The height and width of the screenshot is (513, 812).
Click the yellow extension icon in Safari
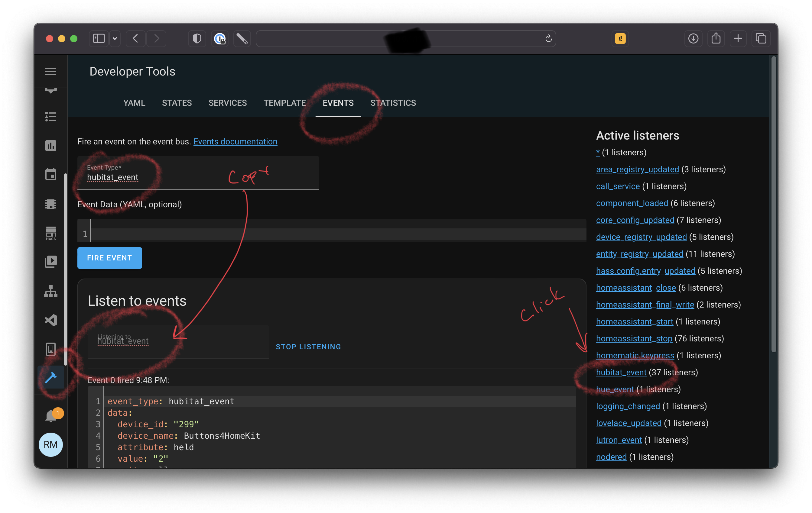tap(620, 38)
